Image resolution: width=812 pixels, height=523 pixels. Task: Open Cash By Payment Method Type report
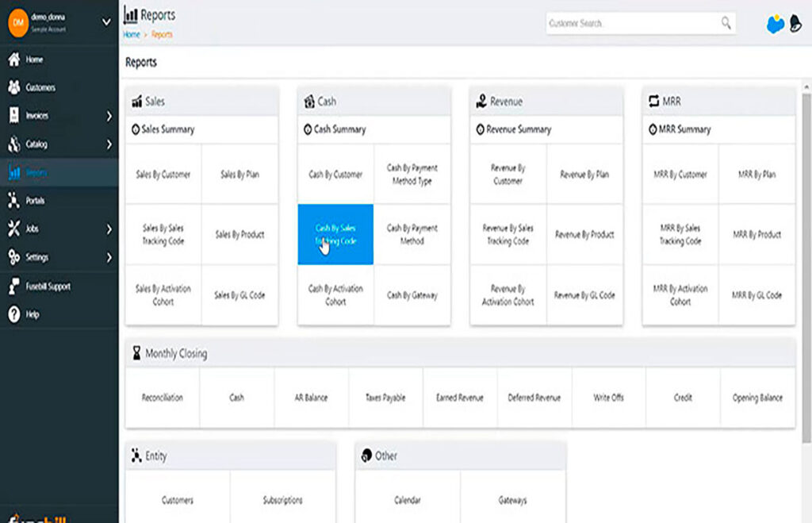tap(412, 174)
